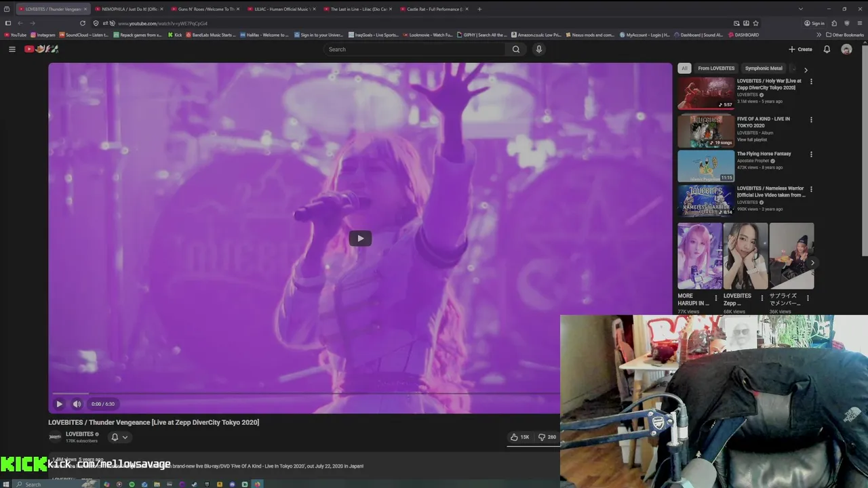
Task: Open FIVE OF A KIND playlist thumbnail
Action: (x=706, y=131)
